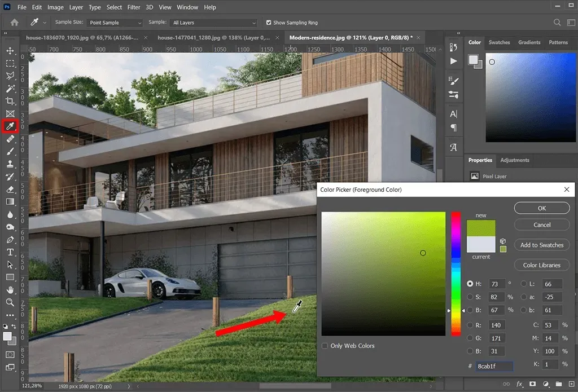Select the S saturation radio button

pyautogui.click(x=470, y=297)
